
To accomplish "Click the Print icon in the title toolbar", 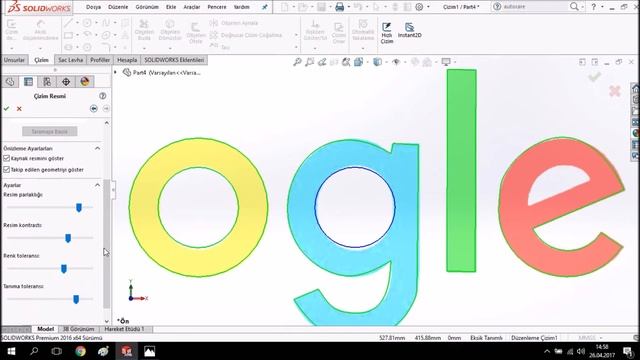I will pos(339,7).
